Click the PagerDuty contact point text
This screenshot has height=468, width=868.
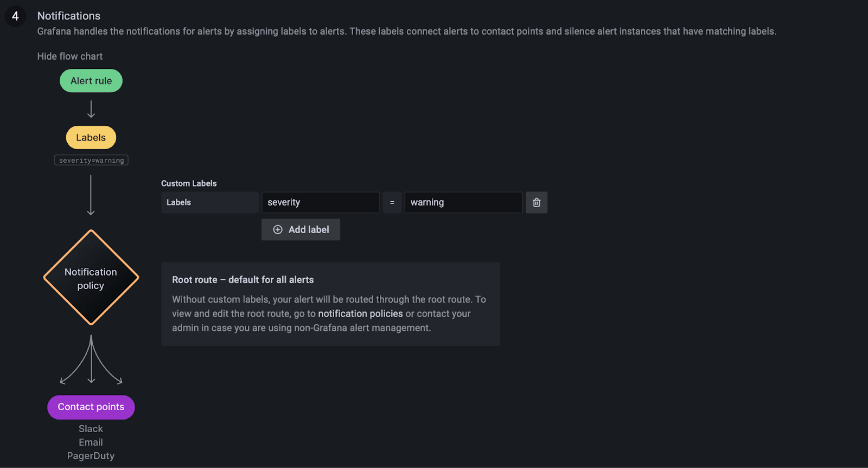pyautogui.click(x=91, y=456)
